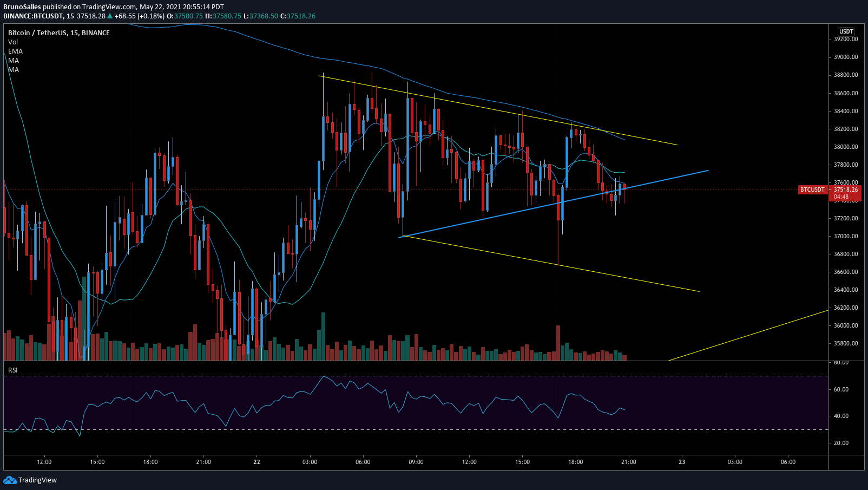Select the MA legend label directly under EMA
This screenshot has width=868, height=490.
pos(14,60)
